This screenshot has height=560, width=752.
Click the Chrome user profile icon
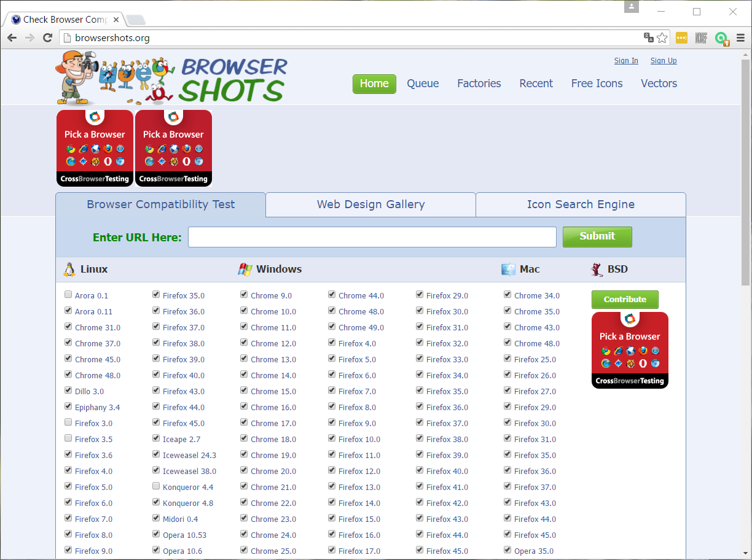tap(632, 7)
